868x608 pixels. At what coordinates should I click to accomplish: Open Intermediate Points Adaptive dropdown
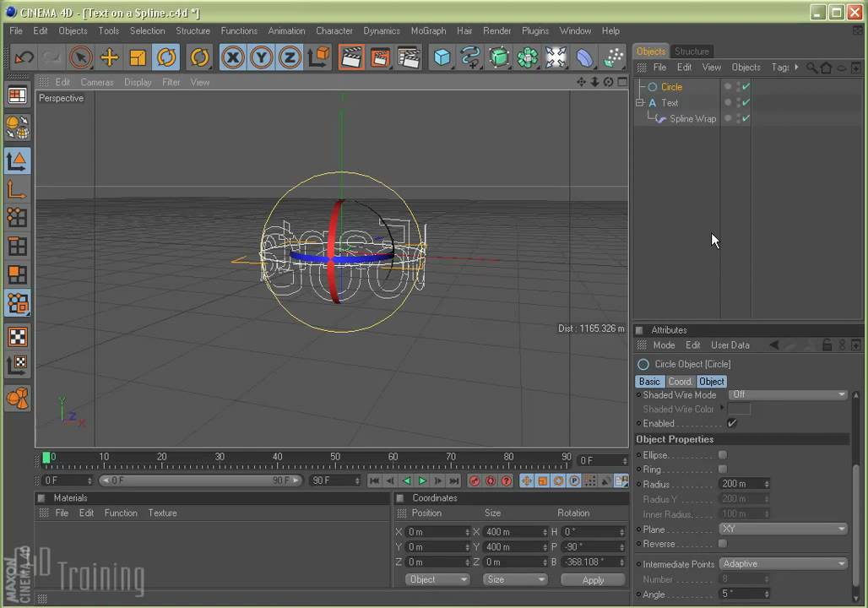pyautogui.click(x=784, y=564)
